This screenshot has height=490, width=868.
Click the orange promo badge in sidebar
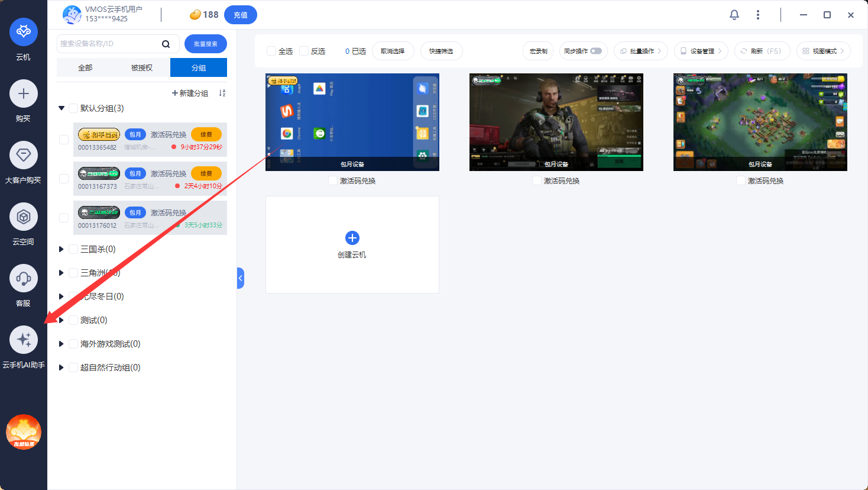tap(24, 432)
